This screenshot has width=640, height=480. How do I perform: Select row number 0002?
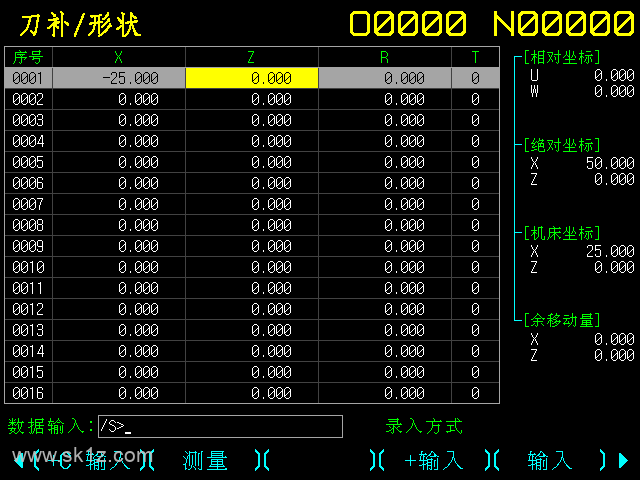(x=28, y=99)
